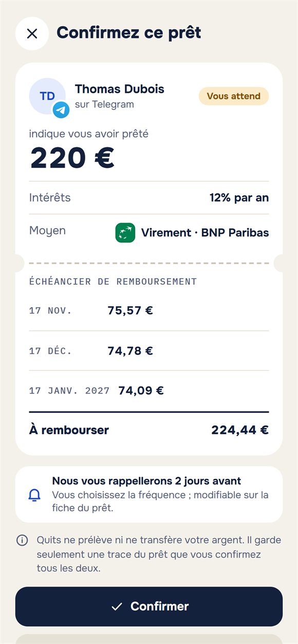Click the info circle icon
Screen dimensions: 298x644
click(x=22, y=540)
